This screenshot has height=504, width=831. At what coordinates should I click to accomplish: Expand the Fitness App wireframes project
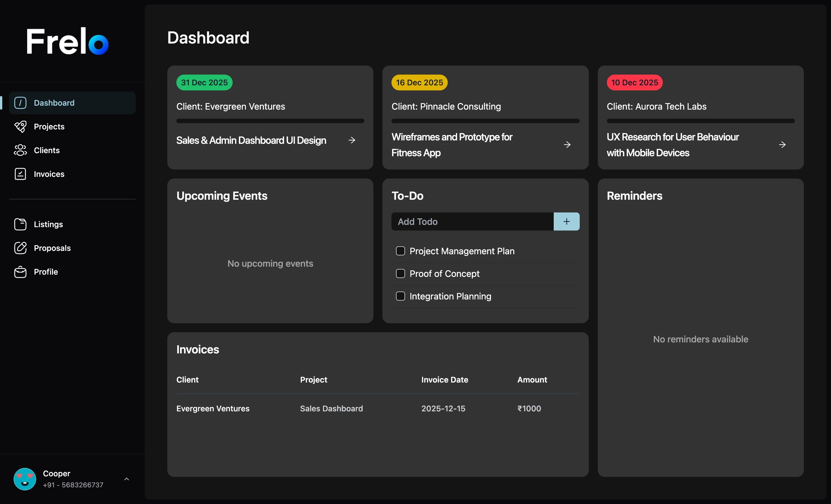[567, 144]
